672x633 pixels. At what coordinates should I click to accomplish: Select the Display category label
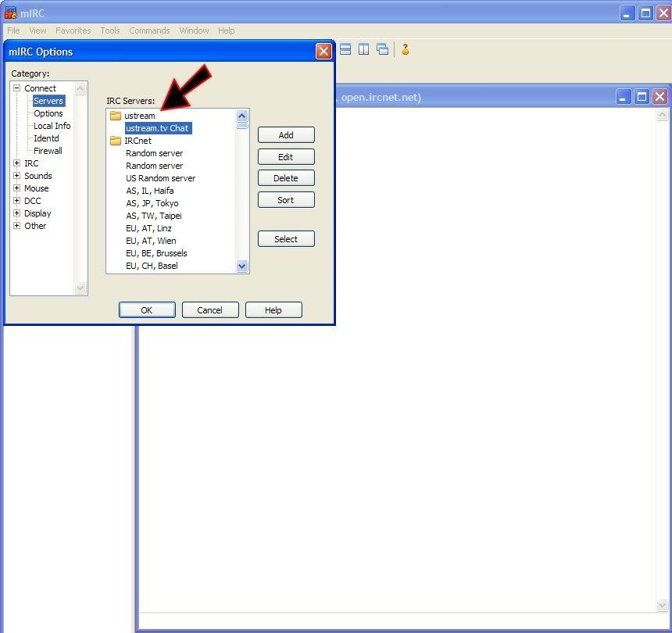coord(38,213)
